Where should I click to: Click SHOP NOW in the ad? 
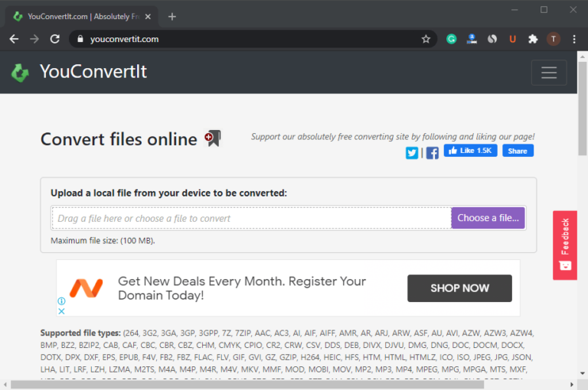pyautogui.click(x=459, y=288)
